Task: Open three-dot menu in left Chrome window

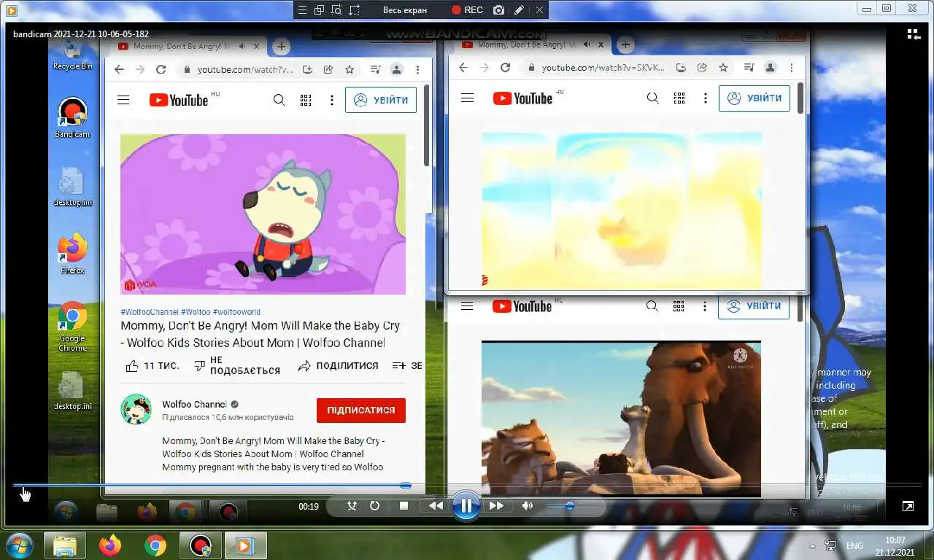Action: 417,69
